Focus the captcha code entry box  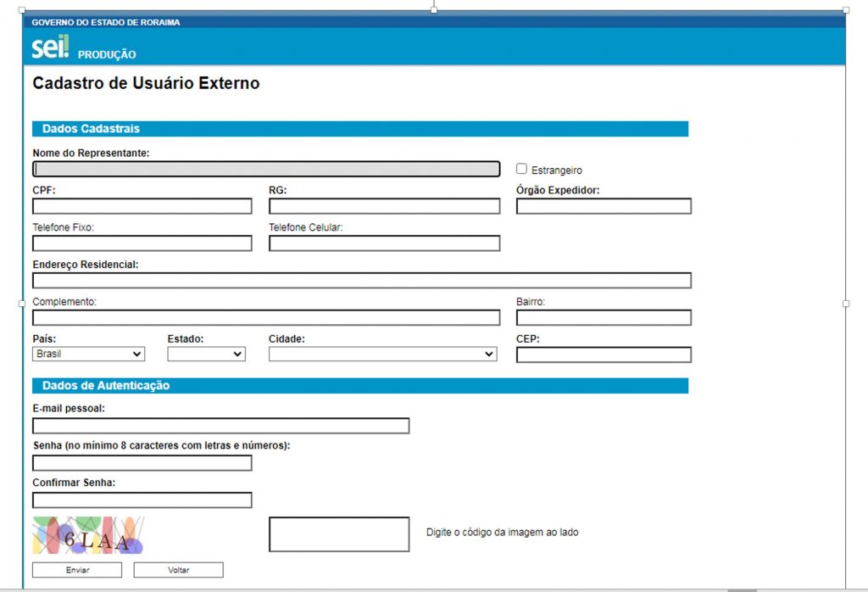point(339,534)
